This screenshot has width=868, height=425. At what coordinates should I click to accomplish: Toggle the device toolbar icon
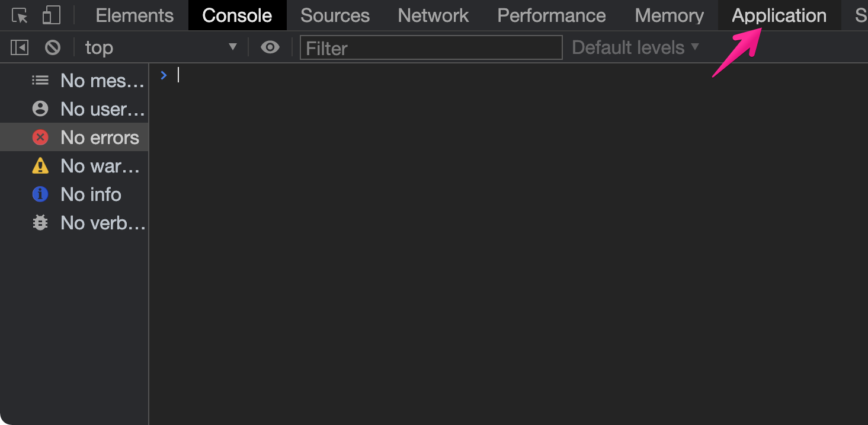52,15
